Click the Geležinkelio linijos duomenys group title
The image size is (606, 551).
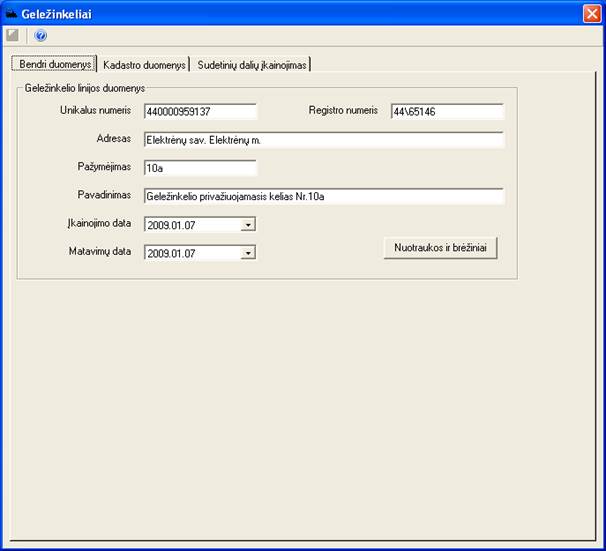[x=85, y=88]
